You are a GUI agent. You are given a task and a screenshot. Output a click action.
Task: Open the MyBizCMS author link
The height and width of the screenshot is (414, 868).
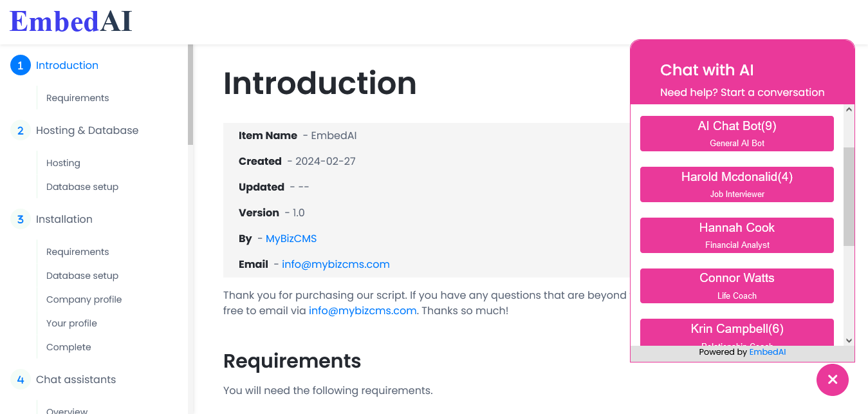[291, 238]
